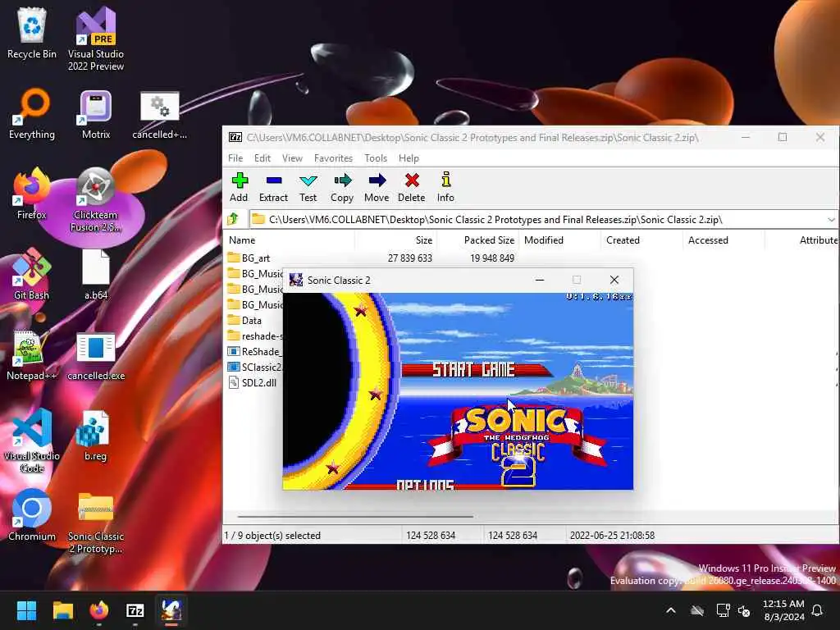
Task: Open the File menu in 7-Zip
Action: pyautogui.click(x=235, y=158)
